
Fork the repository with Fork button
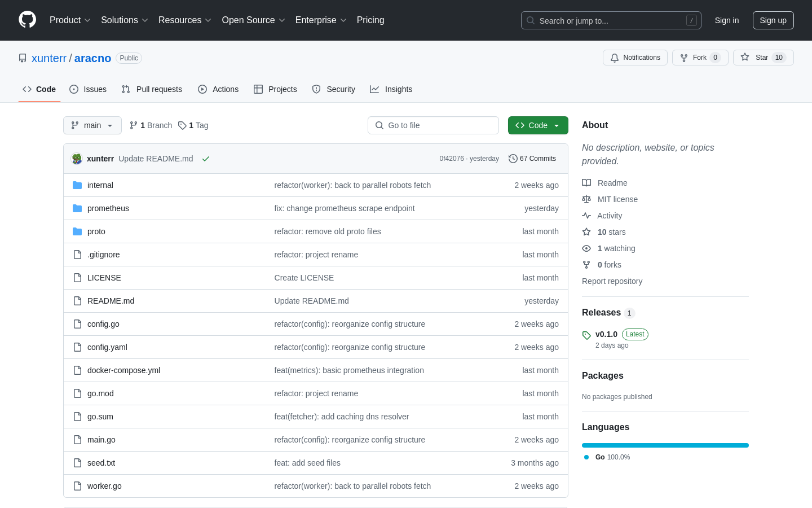click(700, 58)
